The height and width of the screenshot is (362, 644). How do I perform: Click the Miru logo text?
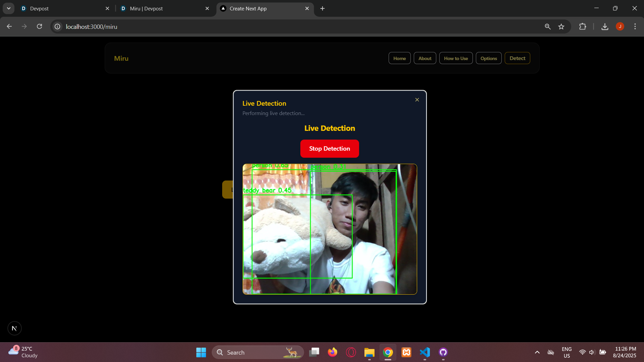coord(121,58)
